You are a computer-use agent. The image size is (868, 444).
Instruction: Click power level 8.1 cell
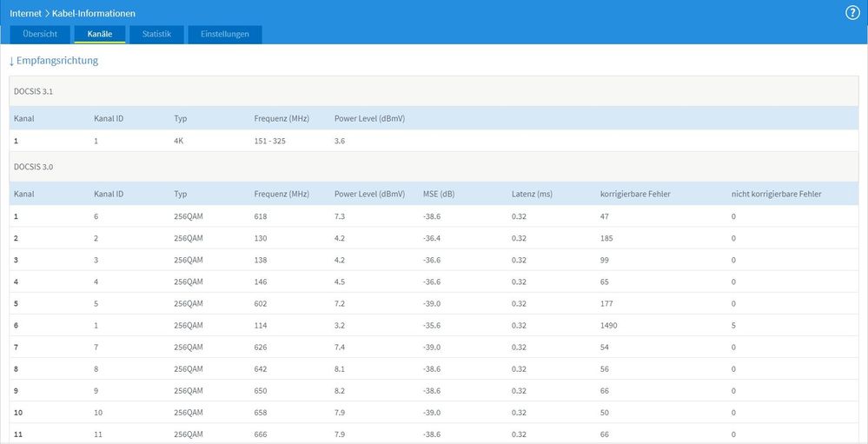point(340,368)
